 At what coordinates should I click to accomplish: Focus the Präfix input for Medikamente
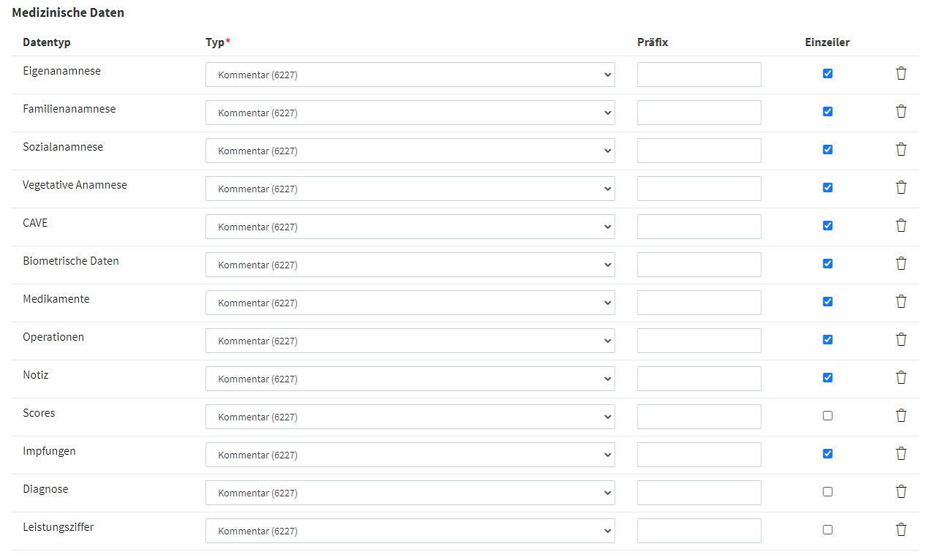pos(699,303)
